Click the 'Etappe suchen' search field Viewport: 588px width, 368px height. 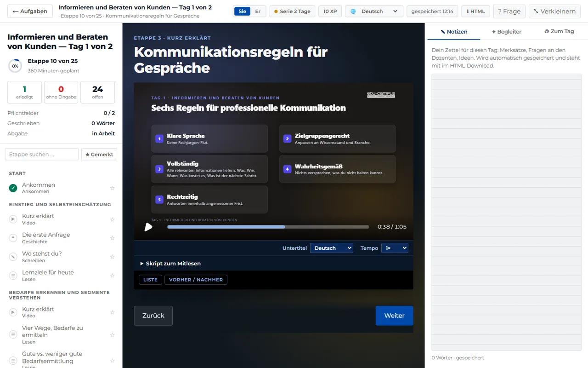(x=42, y=155)
